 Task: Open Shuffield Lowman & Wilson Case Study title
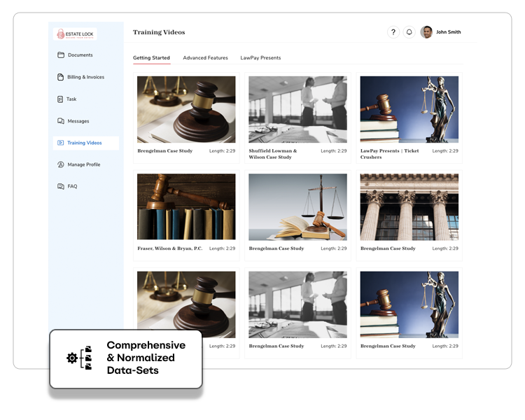273,153
